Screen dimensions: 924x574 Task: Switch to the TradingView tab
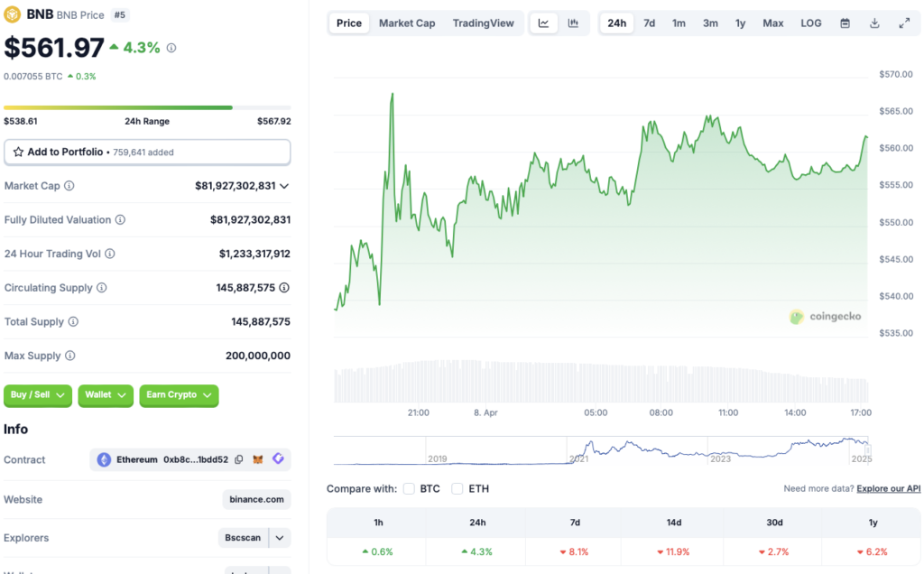484,23
